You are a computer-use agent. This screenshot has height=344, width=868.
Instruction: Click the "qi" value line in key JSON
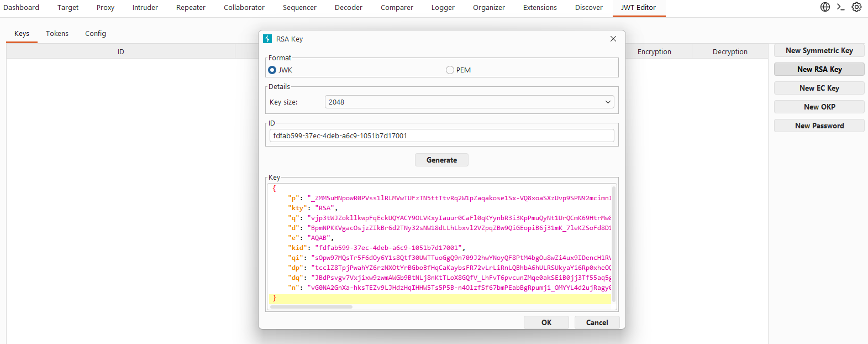449,258
